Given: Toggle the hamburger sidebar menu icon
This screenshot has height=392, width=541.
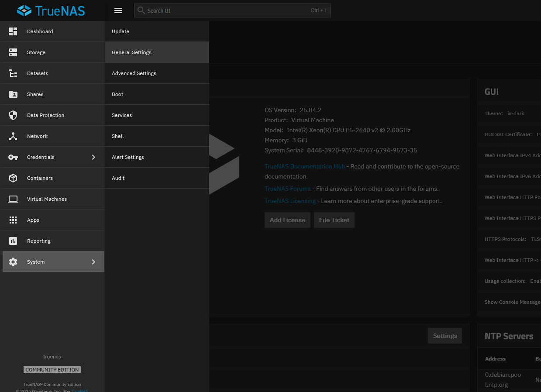Looking at the screenshot, I should tap(118, 10).
